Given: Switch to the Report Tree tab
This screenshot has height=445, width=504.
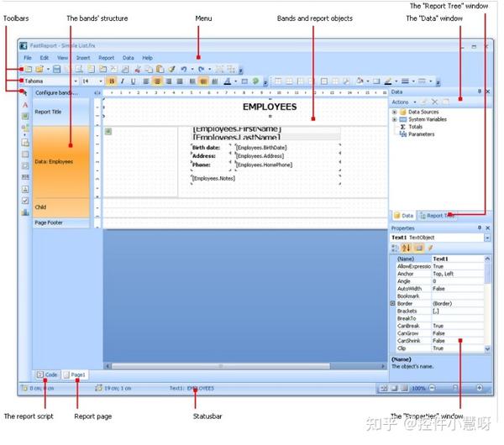Looking at the screenshot, I should [437, 216].
